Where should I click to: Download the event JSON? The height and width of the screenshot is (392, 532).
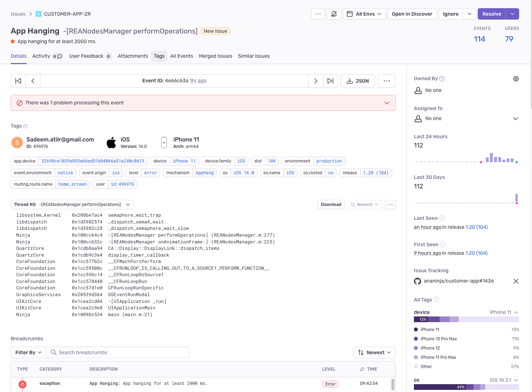pyautogui.click(x=358, y=81)
